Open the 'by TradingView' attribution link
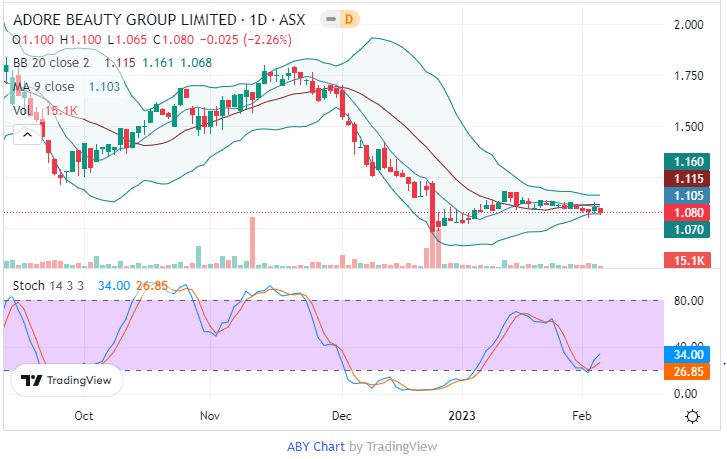This screenshot has width=727, height=459. click(x=393, y=446)
